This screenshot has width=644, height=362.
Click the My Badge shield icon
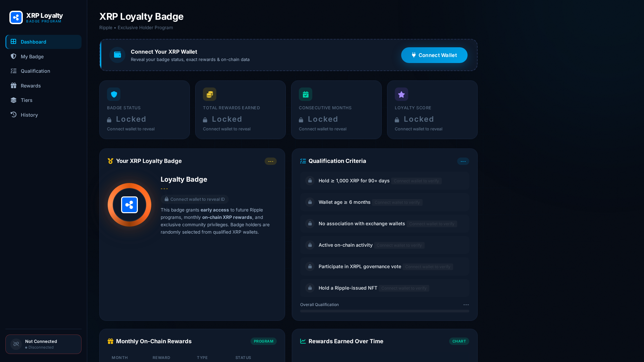(x=13, y=56)
